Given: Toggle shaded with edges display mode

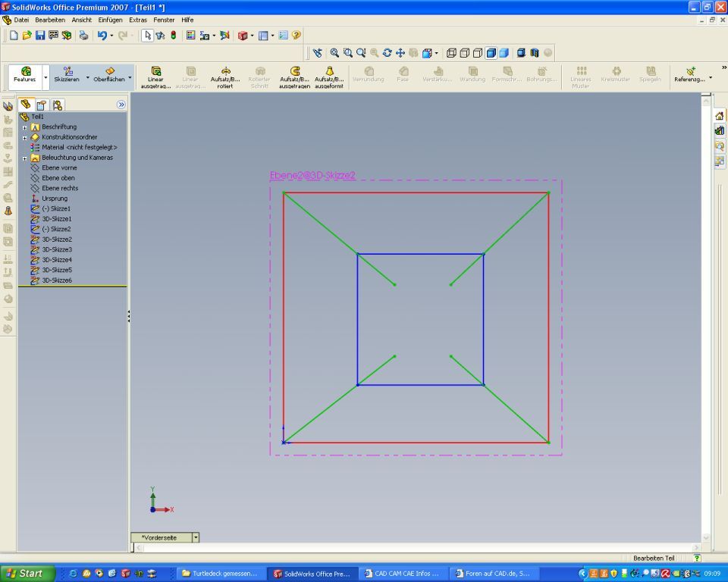Looking at the screenshot, I should [491, 53].
